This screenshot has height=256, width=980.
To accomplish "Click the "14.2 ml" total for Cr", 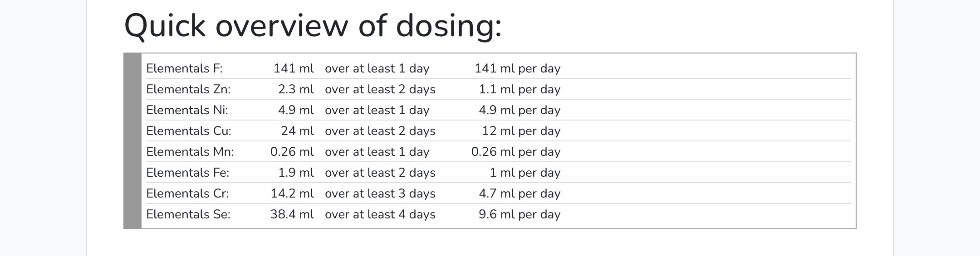I will point(292,193).
